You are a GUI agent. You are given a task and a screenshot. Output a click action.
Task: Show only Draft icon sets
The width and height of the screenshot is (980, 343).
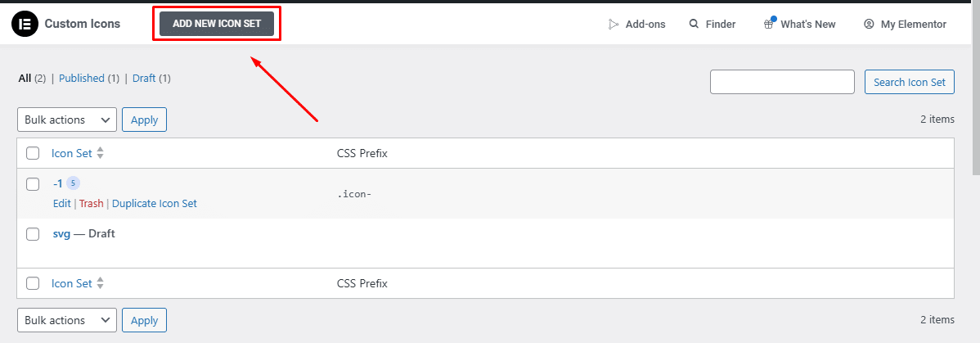point(144,79)
